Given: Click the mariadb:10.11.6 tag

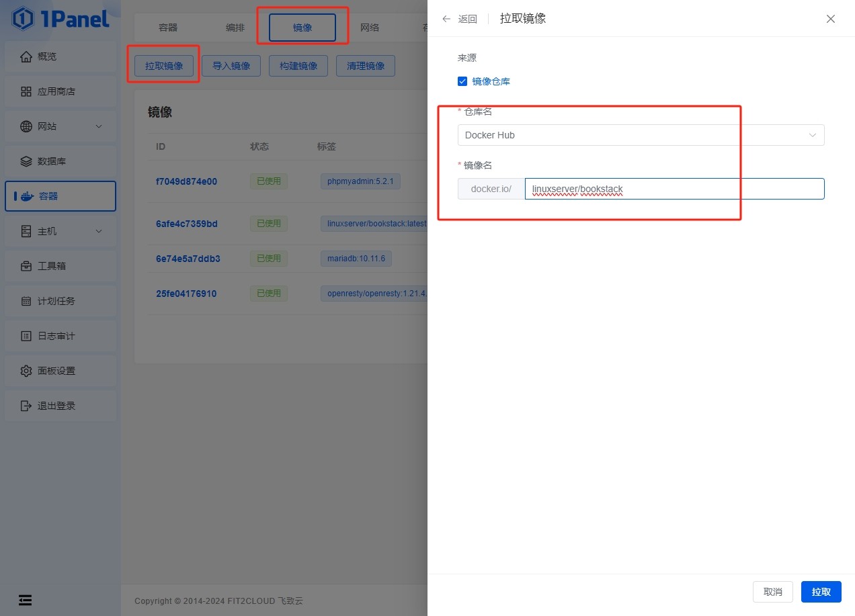Looking at the screenshot, I should click(x=356, y=259).
